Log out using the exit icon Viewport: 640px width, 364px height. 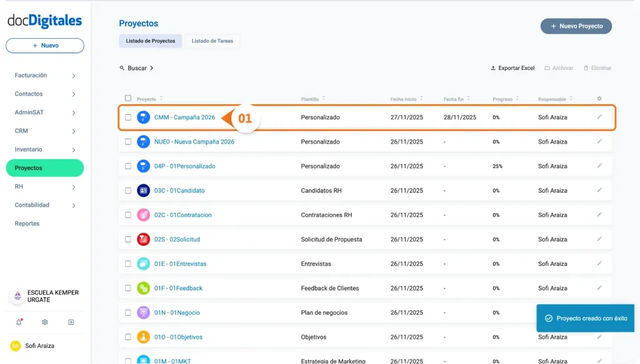click(x=70, y=322)
